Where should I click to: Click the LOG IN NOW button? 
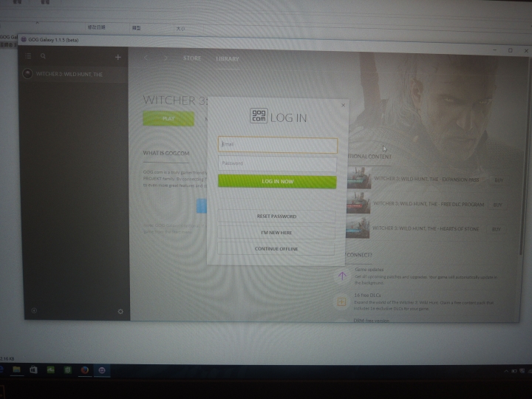(x=277, y=182)
